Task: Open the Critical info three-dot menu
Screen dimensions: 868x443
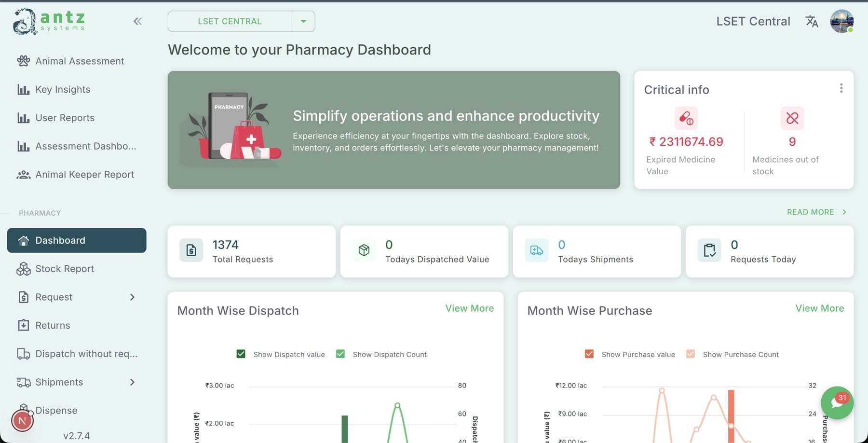Action: coord(841,88)
